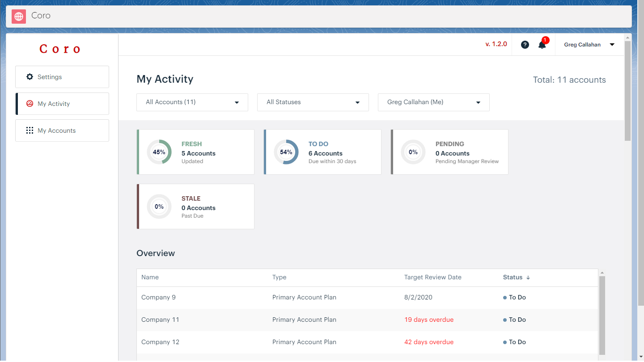The height and width of the screenshot is (362, 644).
Task: Open the All Statuses dropdown
Action: point(313,102)
